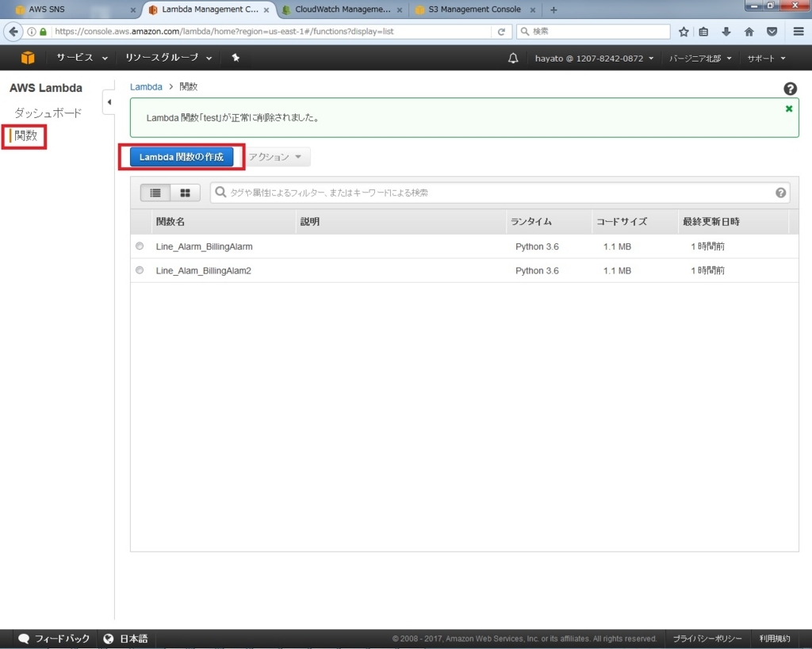The height and width of the screenshot is (649, 812).
Task: Click the browser 検索 search box
Action: coord(593,32)
